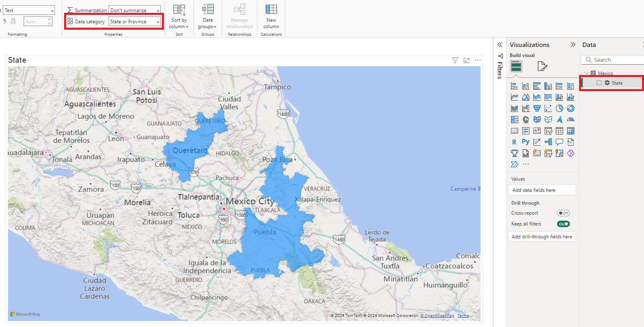644x327 pixels.
Task: Choose the Azure map arrow visual
Action: coord(559,120)
